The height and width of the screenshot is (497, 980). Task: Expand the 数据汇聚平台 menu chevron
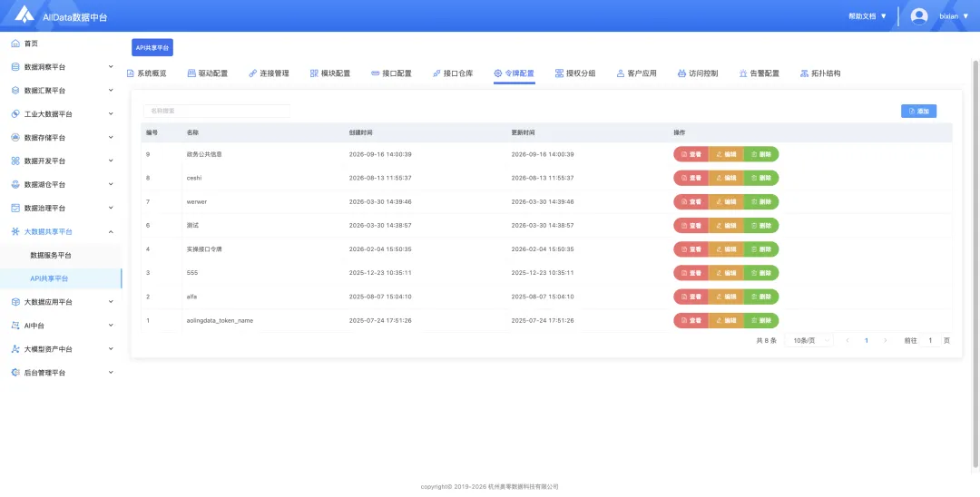click(x=111, y=91)
